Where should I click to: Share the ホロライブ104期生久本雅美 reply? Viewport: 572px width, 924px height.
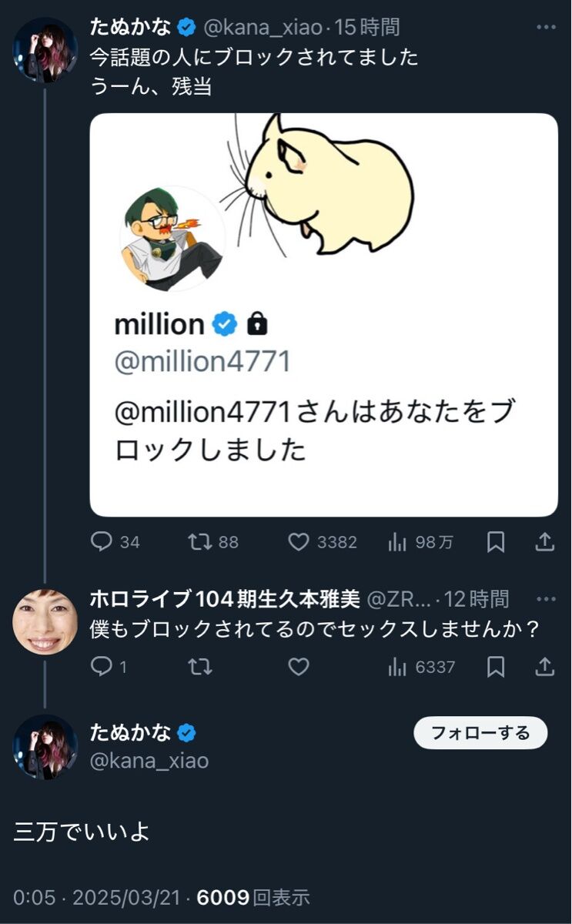544,667
